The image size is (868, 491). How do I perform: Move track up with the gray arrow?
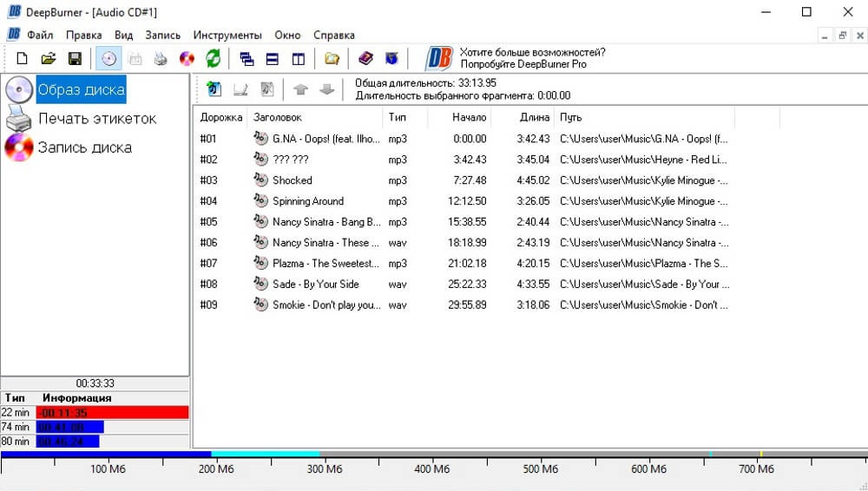pyautogui.click(x=300, y=89)
